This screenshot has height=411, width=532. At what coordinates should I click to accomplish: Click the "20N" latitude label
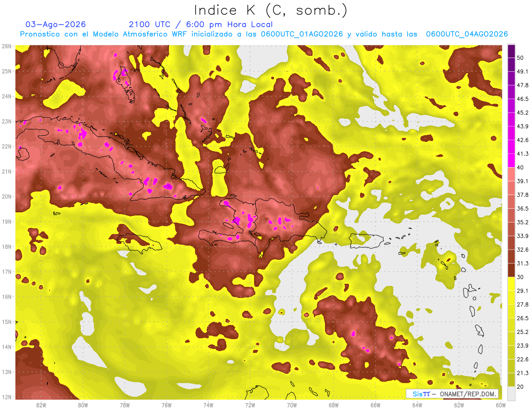(6, 196)
